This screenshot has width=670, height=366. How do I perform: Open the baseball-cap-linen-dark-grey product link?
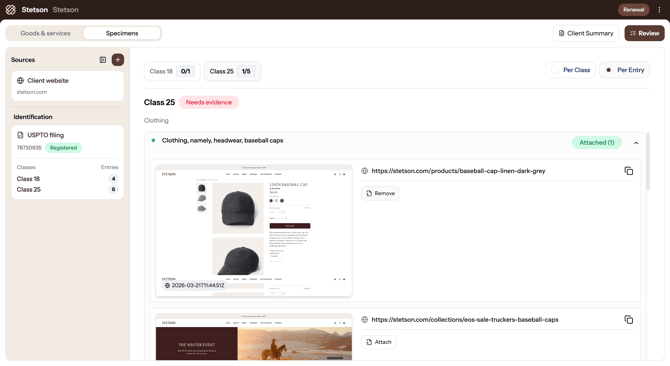[x=458, y=171]
